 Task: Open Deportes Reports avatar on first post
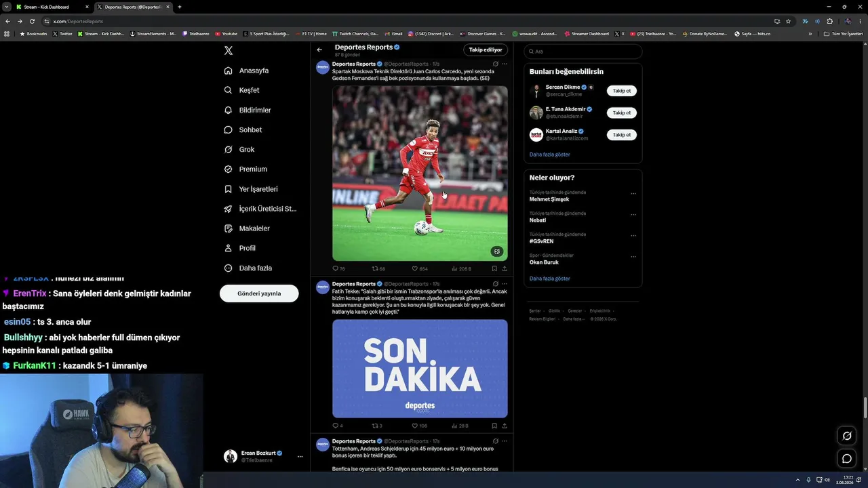323,67
